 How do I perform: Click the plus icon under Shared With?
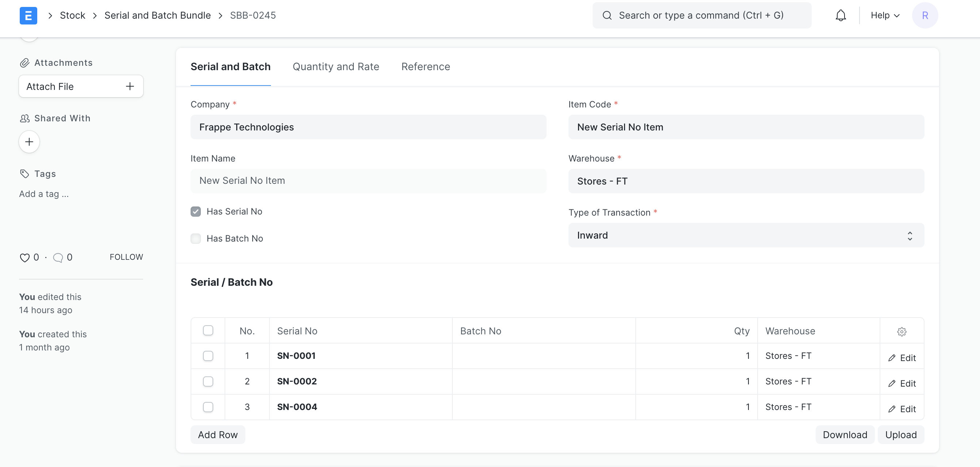pos(28,141)
